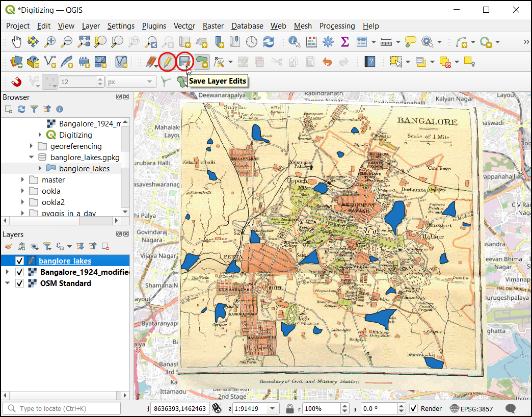Select the Add Polygon Feature tool
This screenshot has width=532, height=417.
pos(202,62)
